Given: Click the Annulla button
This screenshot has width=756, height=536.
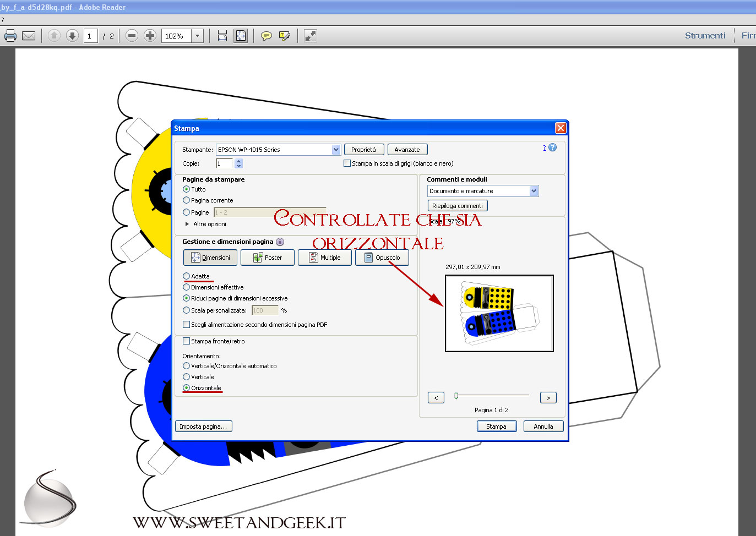Looking at the screenshot, I should [543, 426].
